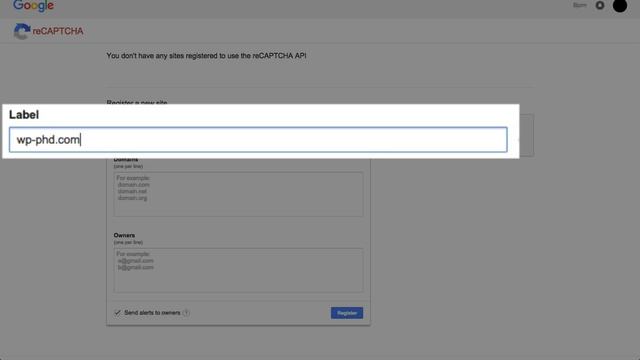Click the 'You don't have any sites registered' message
Screen dimensions: 640x360
pos(206,56)
